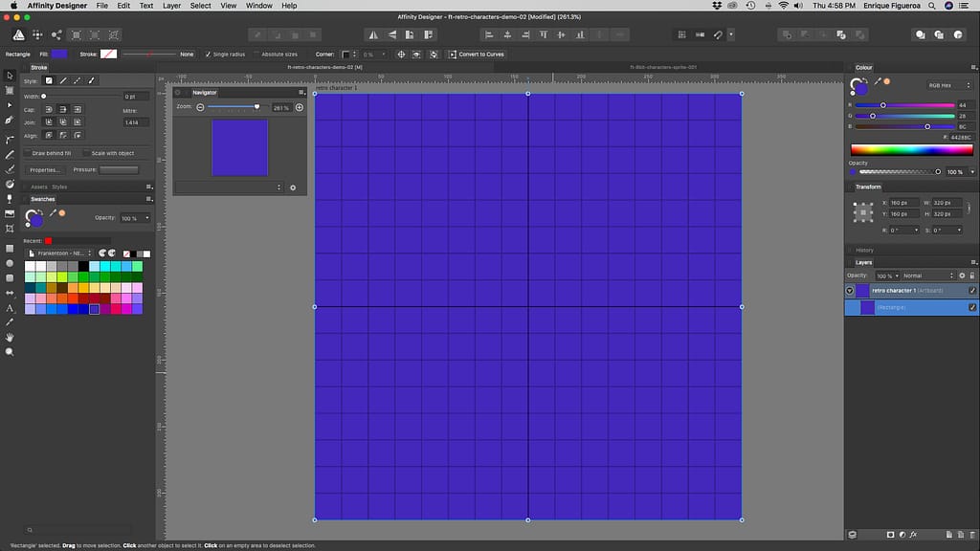Select the Move tool arrow
The height and width of the screenshot is (551, 980).
(x=10, y=76)
